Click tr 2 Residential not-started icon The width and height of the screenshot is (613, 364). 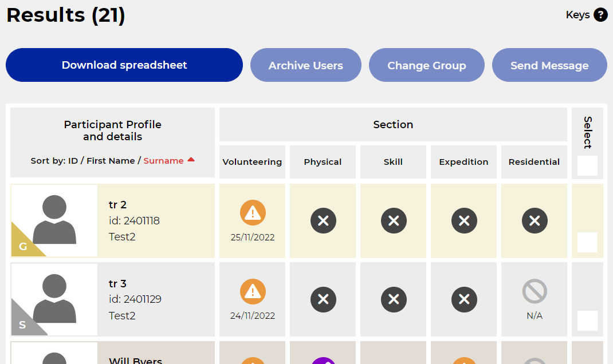pos(535,221)
